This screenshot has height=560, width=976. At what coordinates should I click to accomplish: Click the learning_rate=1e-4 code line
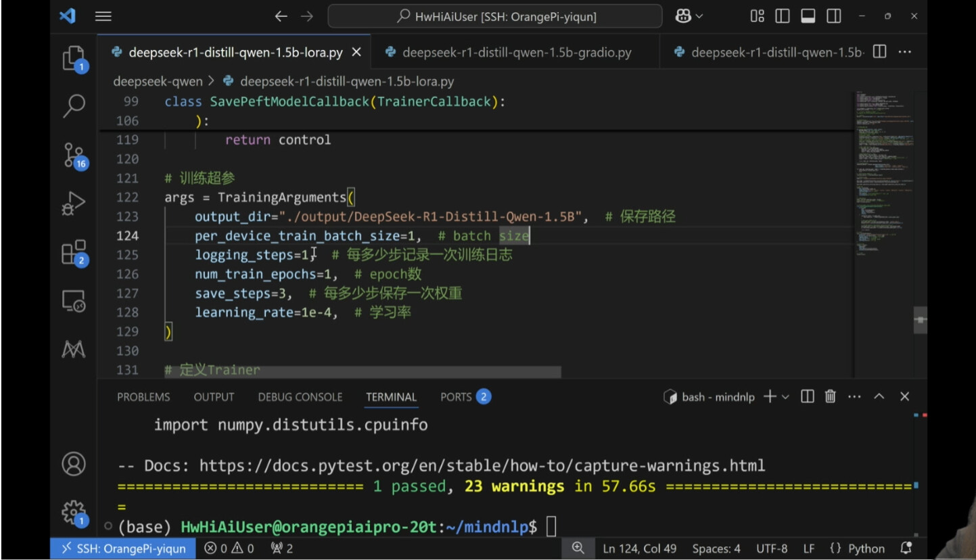(x=303, y=312)
